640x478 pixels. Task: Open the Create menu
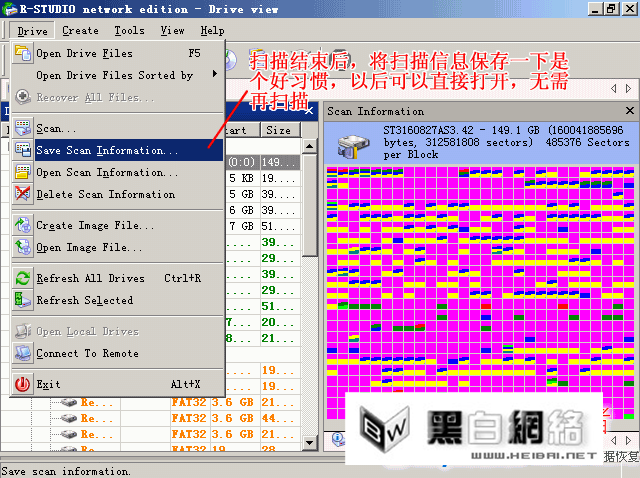(x=80, y=31)
